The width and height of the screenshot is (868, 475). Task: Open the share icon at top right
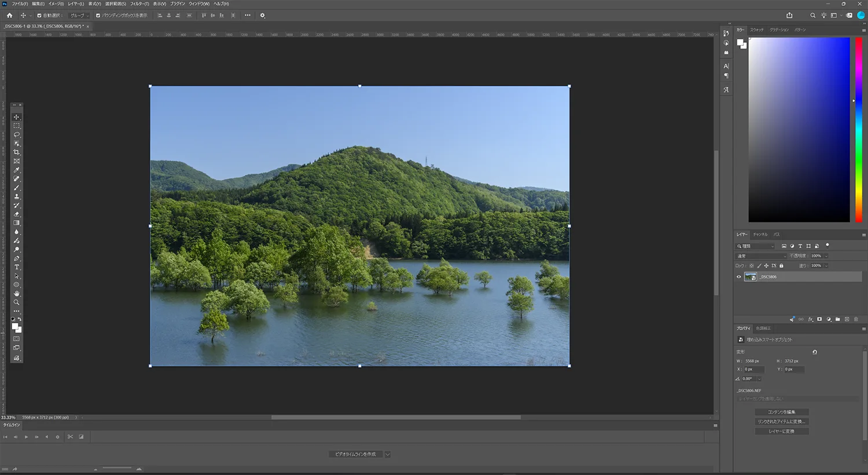pos(789,16)
